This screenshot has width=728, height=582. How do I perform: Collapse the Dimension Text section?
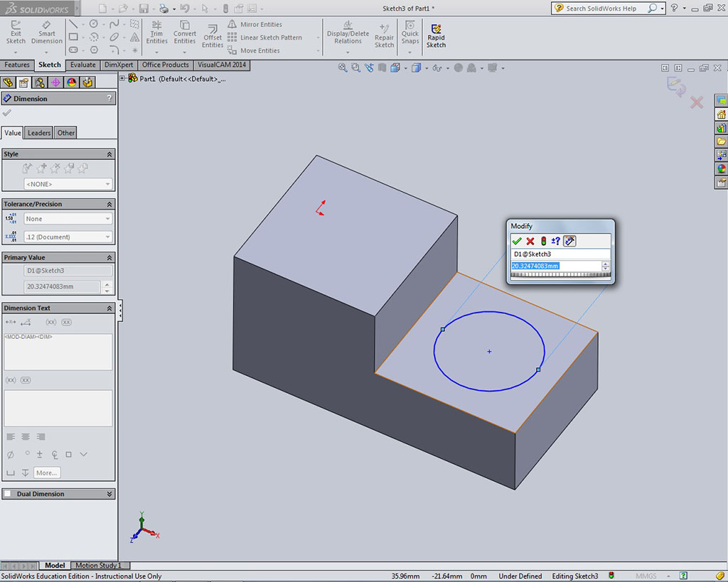coord(109,308)
